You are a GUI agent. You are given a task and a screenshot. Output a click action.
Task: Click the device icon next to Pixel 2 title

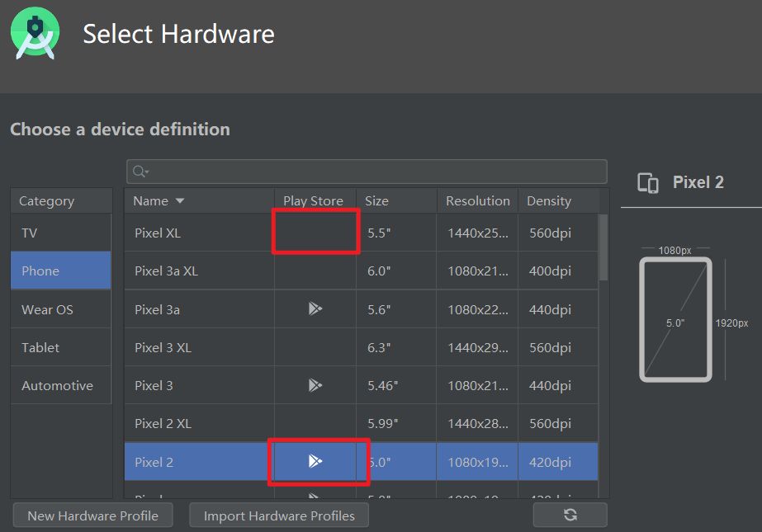point(648,183)
